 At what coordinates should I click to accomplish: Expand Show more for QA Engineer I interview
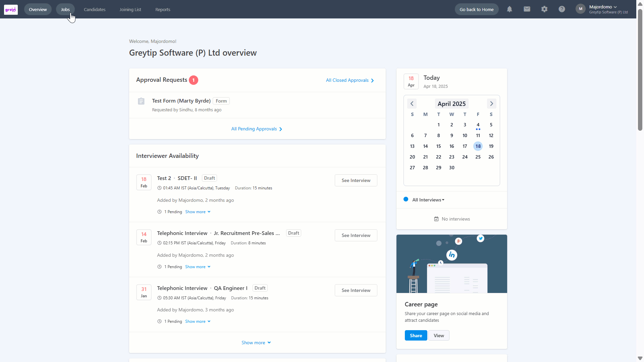198,321
